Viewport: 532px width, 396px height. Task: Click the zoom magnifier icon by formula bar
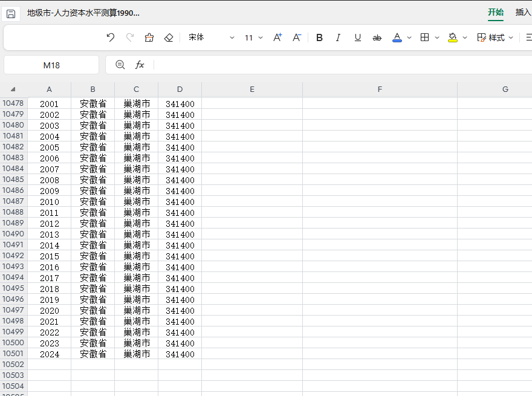pyautogui.click(x=120, y=65)
